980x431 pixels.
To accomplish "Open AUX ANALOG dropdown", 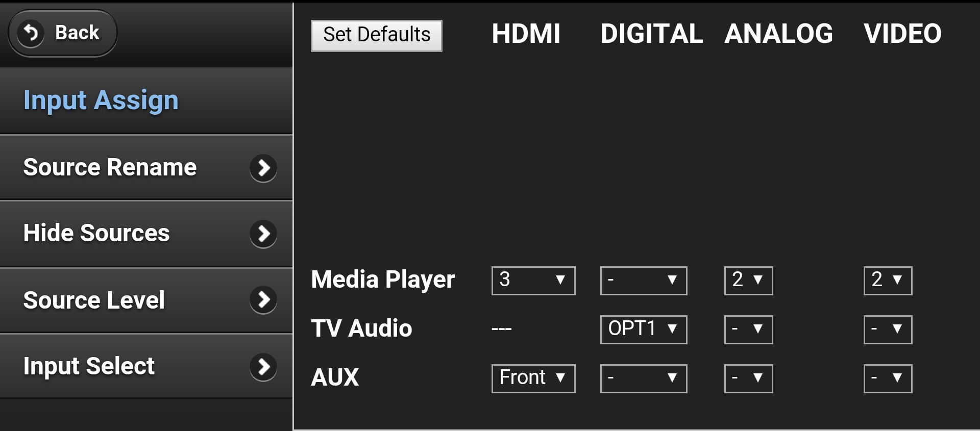I will [748, 378].
